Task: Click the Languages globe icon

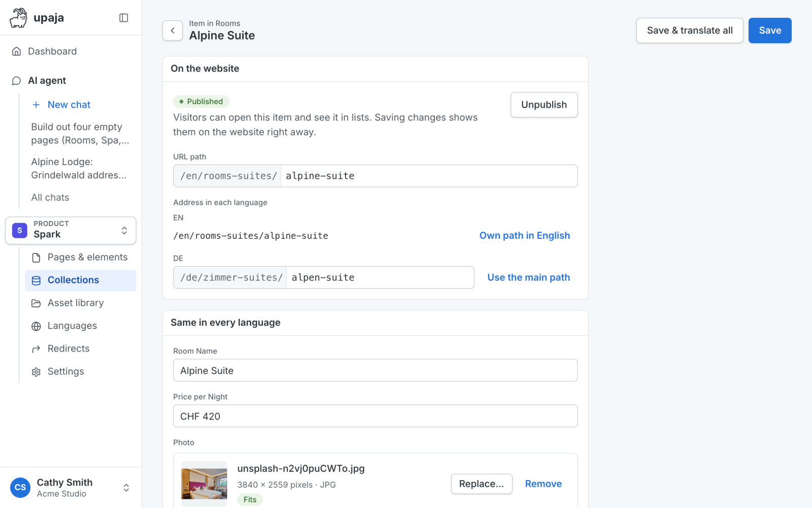Action: click(36, 326)
